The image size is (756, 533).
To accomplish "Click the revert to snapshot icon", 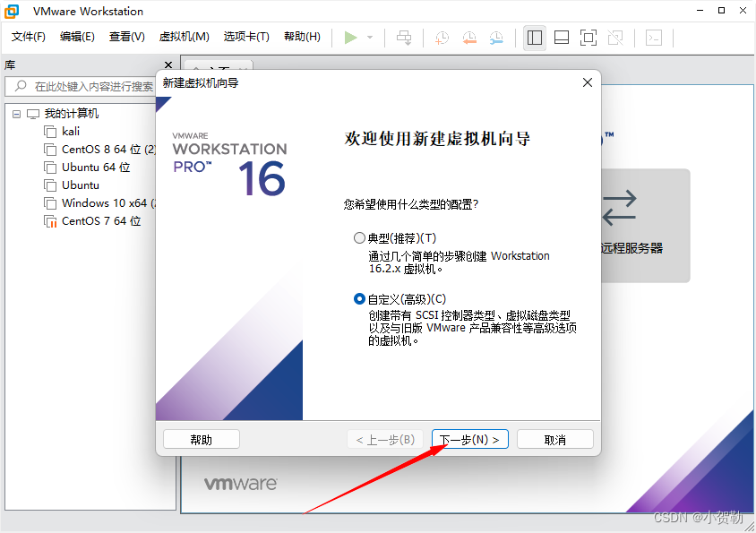I will [x=469, y=37].
